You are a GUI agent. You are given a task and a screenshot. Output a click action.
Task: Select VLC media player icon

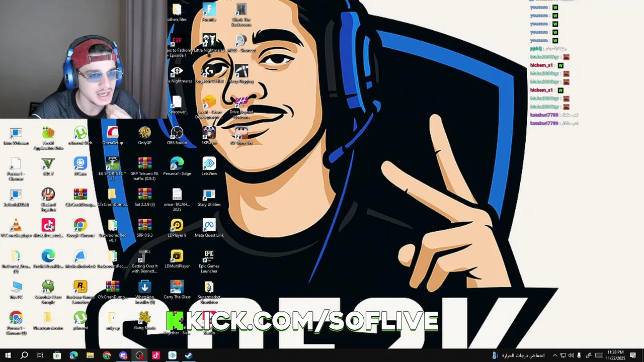click(16, 229)
